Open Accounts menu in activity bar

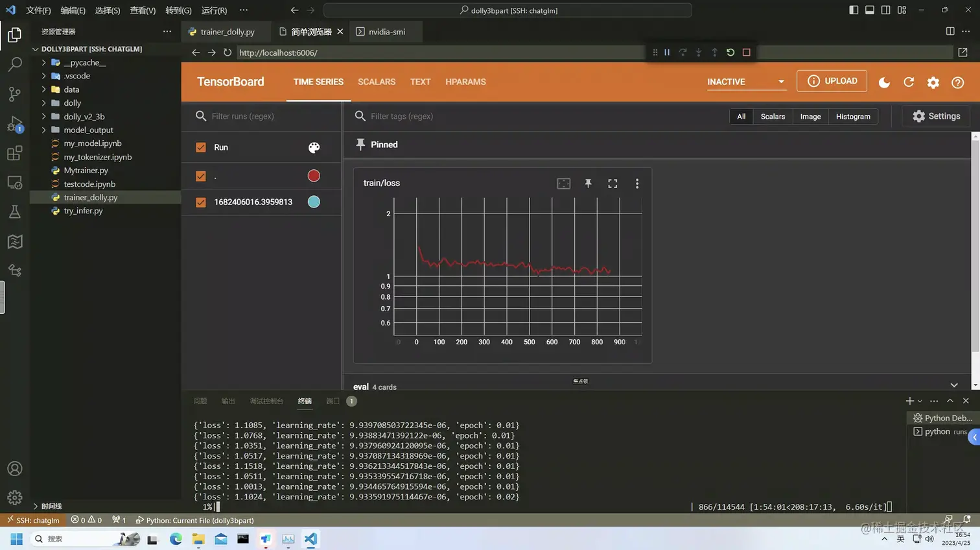(x=14, y=468)
